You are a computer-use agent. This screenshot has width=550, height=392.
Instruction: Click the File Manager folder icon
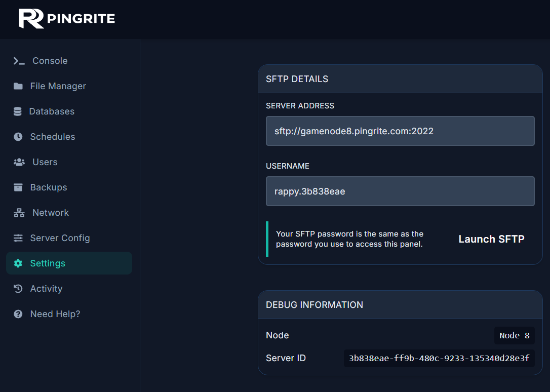click(19, 86)
